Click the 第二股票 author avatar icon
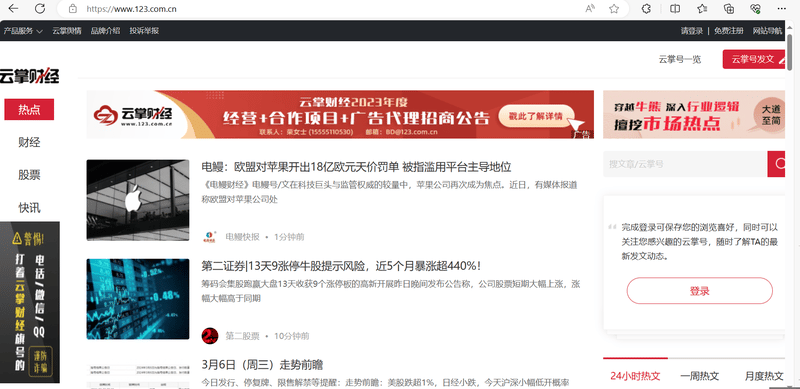800x389 pixels. [210, 336]
